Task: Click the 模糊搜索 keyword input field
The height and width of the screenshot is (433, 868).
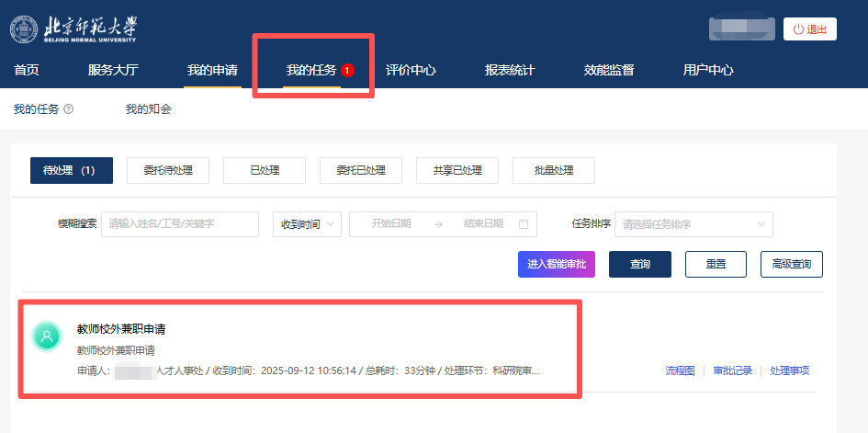Action: click(180, 223)
